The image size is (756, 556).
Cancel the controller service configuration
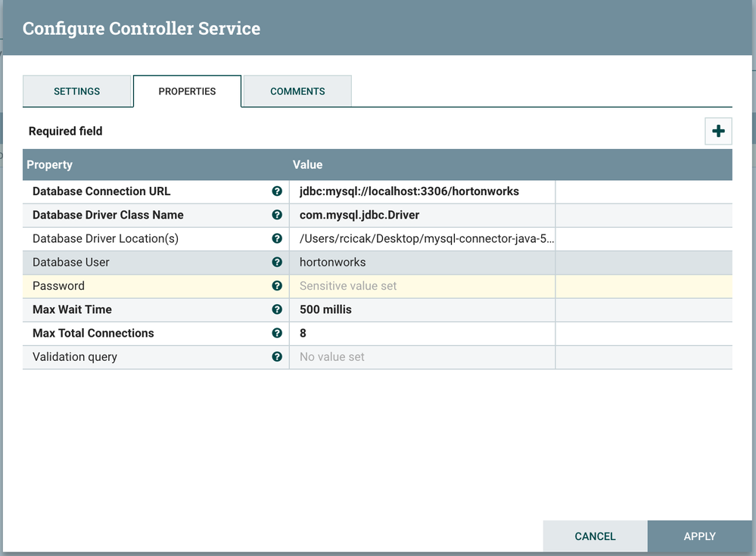pos(595,536)
